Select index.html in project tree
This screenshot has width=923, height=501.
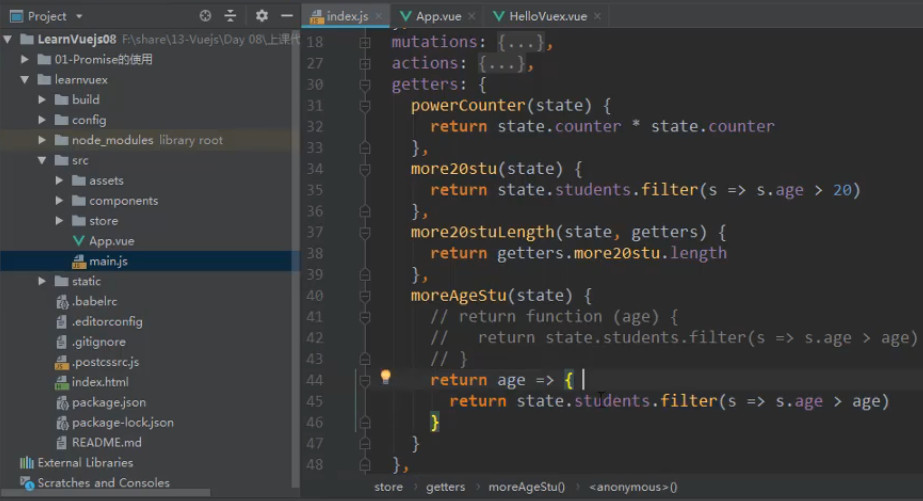(99, 382)
